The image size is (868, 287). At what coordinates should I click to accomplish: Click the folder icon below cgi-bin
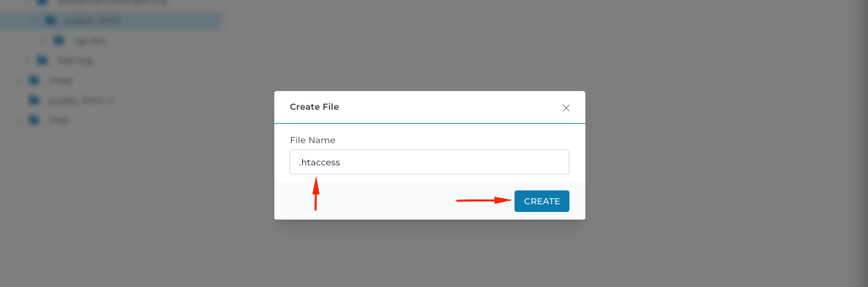coord(43,60)
